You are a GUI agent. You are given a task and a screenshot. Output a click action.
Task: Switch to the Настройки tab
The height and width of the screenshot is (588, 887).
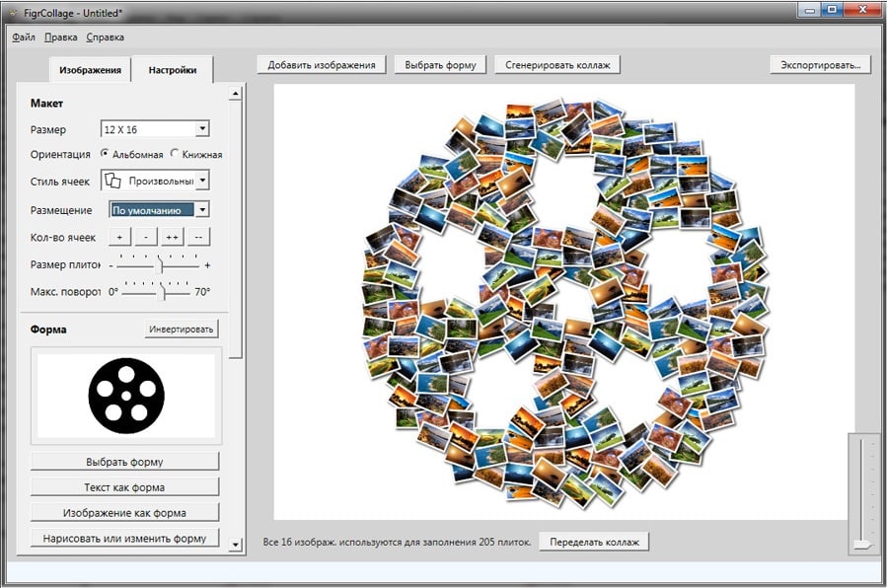click(x=173, y=70)
